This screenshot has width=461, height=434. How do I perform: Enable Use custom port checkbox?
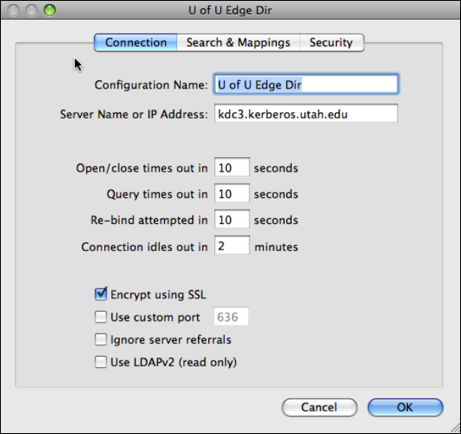pos(101,317)
